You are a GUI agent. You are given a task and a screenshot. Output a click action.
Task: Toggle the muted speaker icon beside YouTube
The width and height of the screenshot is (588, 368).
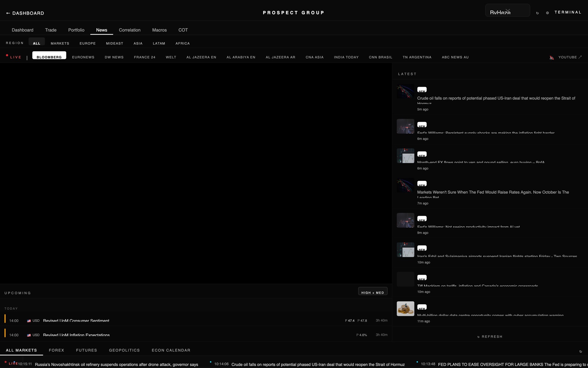coord(552,58)
